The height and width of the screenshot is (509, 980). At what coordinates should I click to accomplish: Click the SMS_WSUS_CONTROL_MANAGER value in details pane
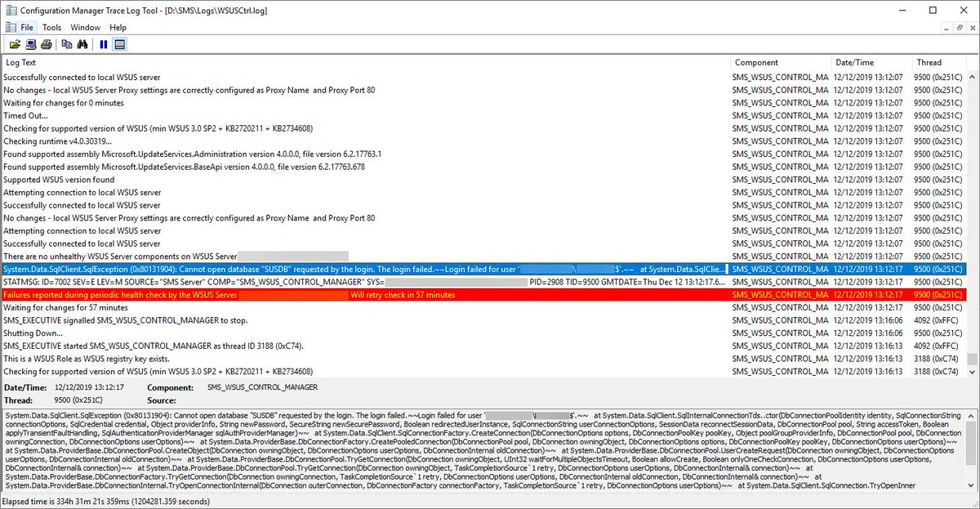click(262, 387)
